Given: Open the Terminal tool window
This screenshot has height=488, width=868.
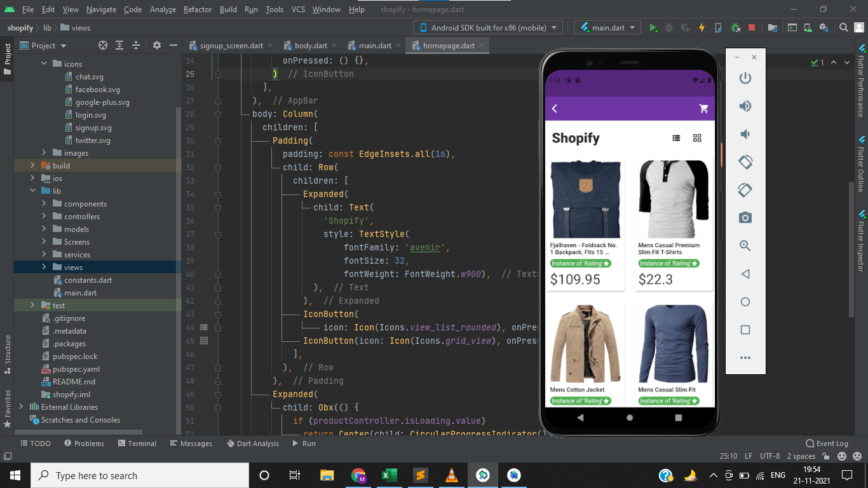Looking at the screenshot, I should point(137,443).
